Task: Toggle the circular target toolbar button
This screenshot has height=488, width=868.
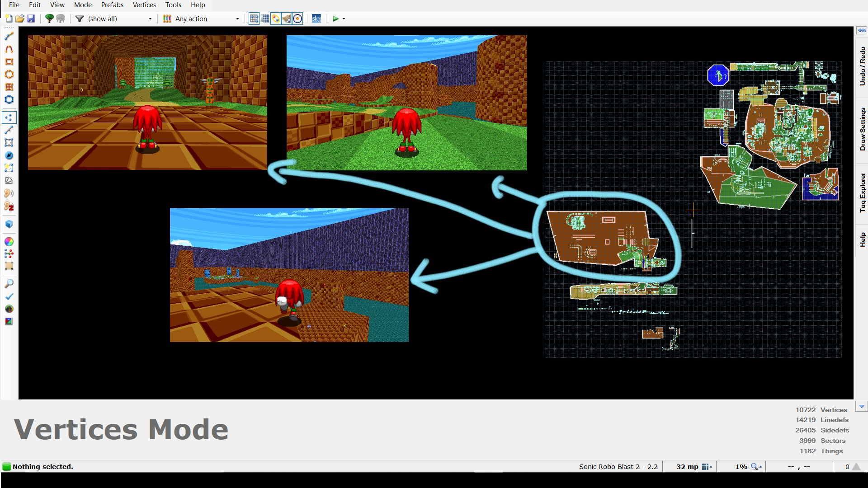Action: click(x=297, y=19)
